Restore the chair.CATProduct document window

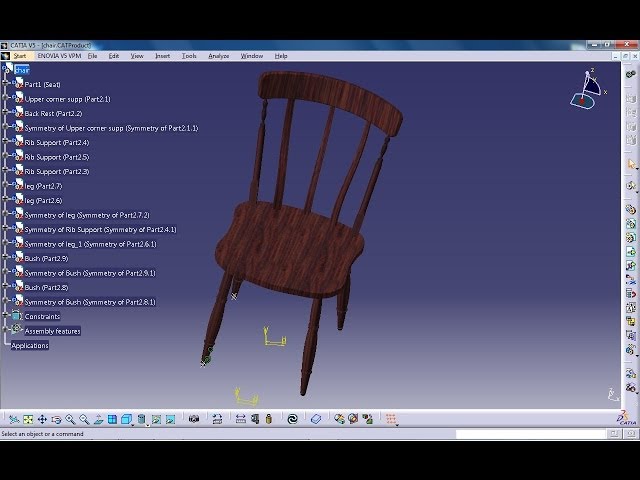(x=625, y=56)
